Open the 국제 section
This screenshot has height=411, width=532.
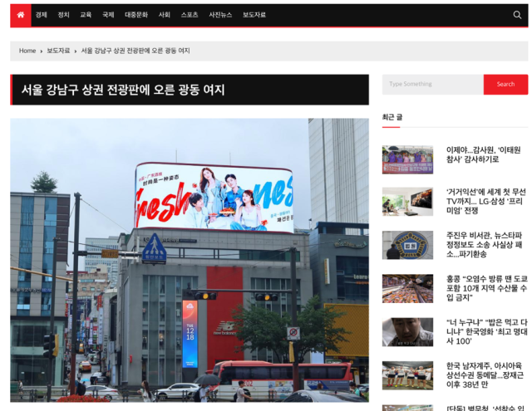click(108, 15)
